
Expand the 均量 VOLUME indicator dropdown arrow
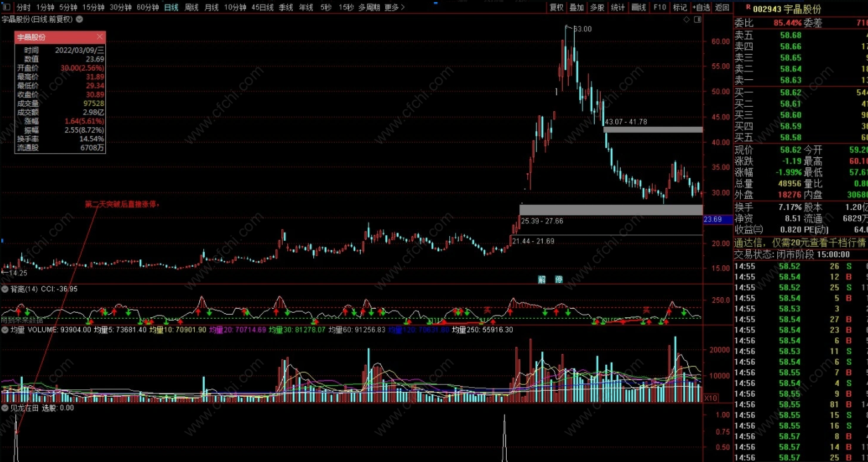(5, 329)
